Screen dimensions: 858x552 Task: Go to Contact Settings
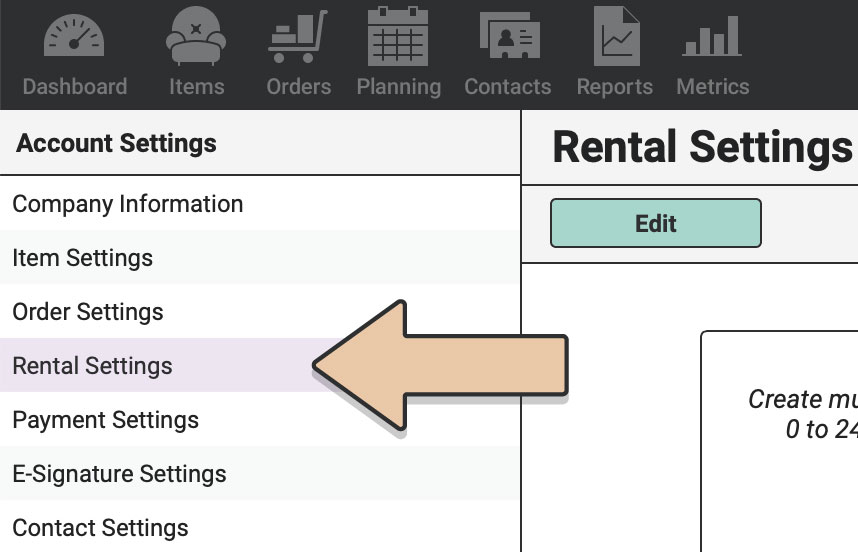coord(260,526)
